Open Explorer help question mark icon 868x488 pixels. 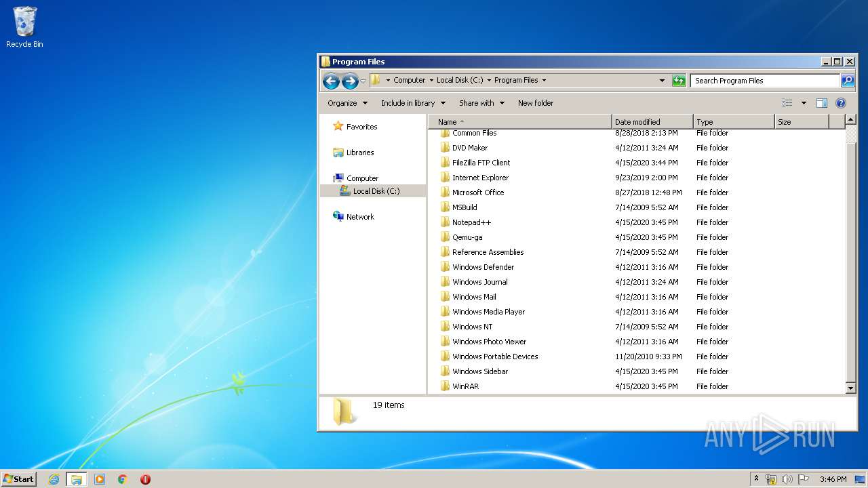coord(841,103)
